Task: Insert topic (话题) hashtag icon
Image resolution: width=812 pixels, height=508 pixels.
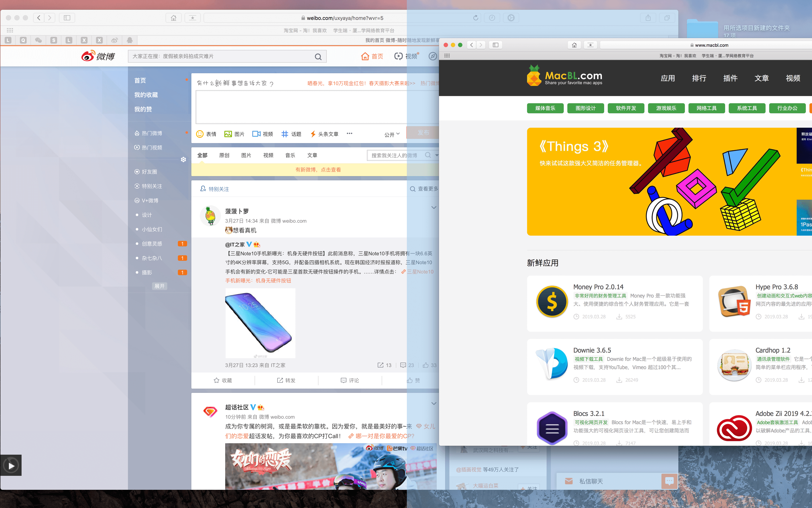Action: [285, 134]
